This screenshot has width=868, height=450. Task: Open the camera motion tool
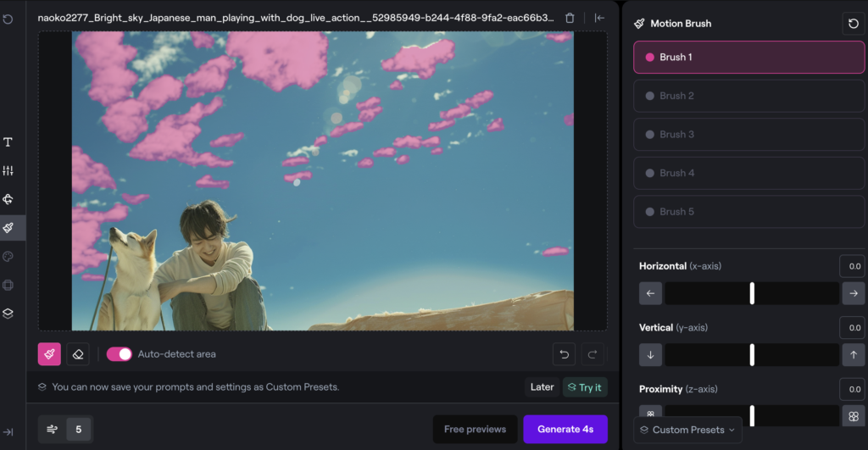pos(8,199)
